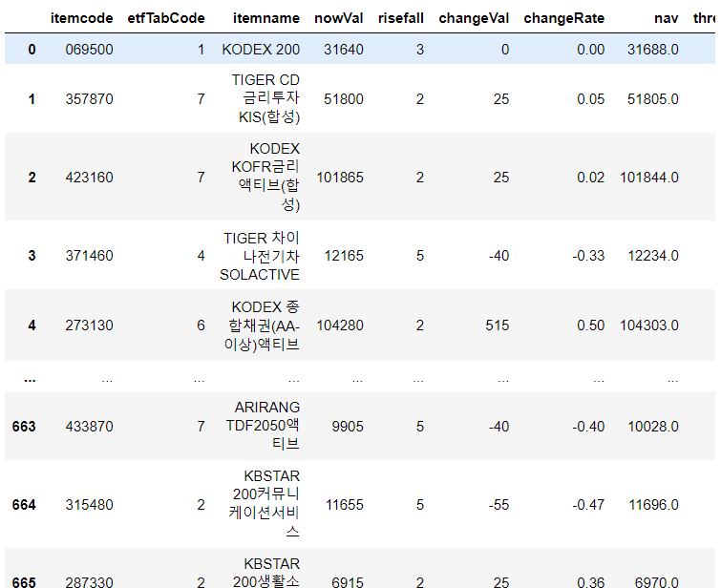Click nowVal value 104280
Screen dimensions: 721x588
click(340, 325)
